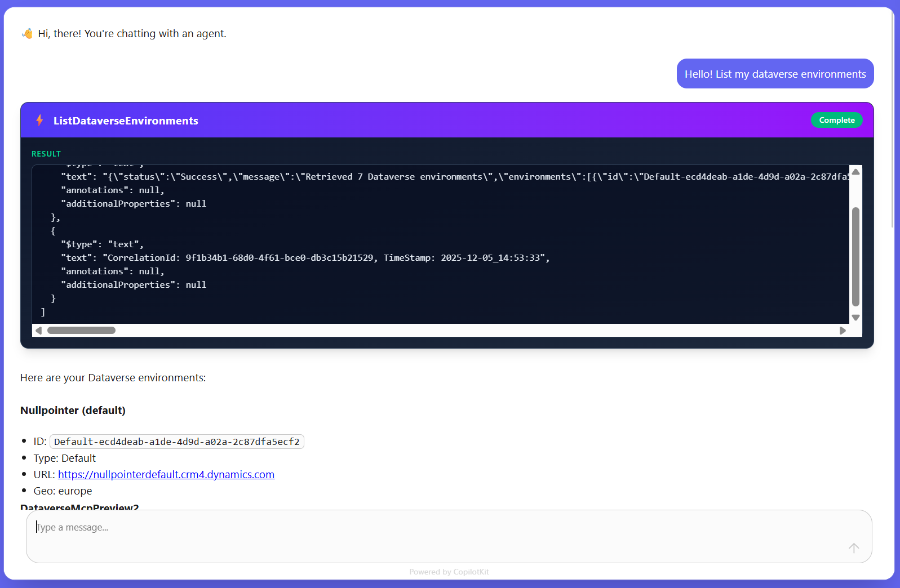
Task: Click 'Here are your Dataverse environments:' text
Action: point(113,378)
